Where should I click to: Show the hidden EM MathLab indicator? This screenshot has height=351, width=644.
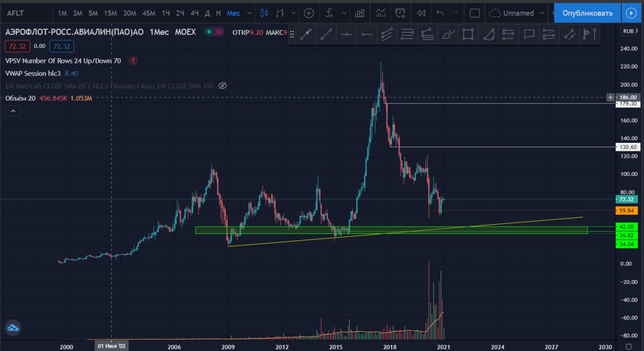pos(222,85)
